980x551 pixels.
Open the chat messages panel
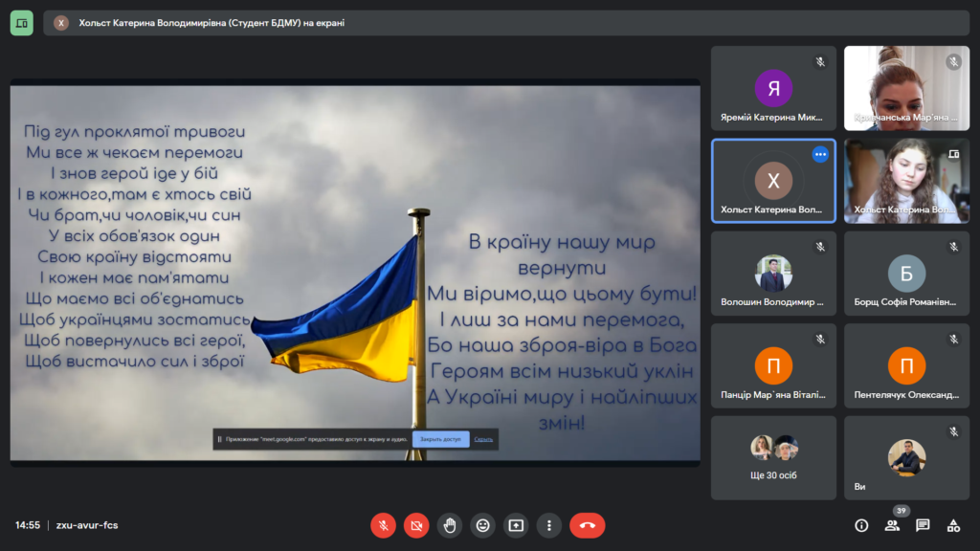point(923,525)
